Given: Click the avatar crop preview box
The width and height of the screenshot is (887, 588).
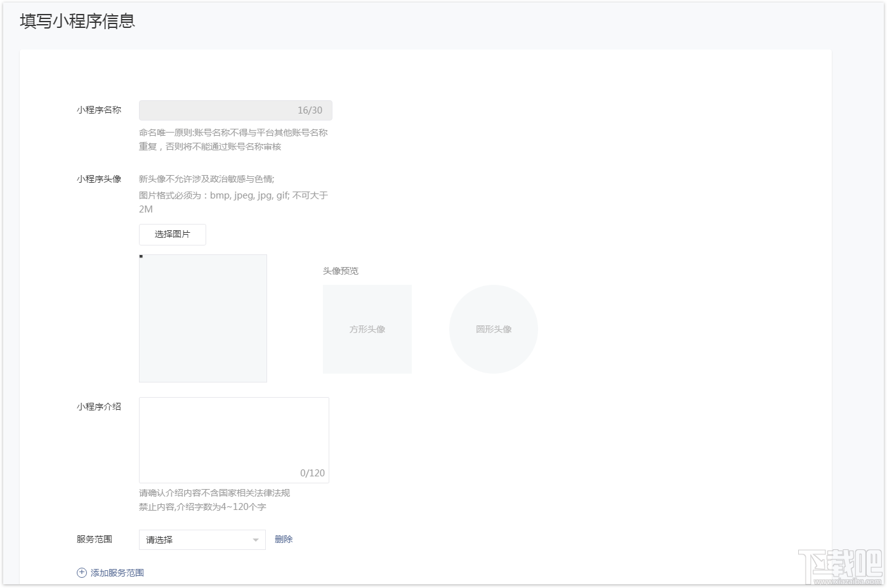Looking at the screenshot, I should (x=202, y=318).
